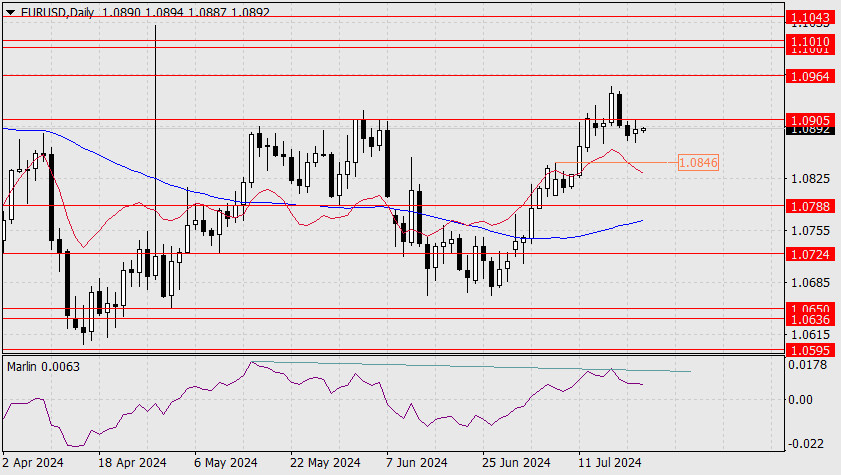841x475 pixels.
Task: Click the 0.00 Marlin scale value
Action: pyautogui.click(x=800, y=399)
